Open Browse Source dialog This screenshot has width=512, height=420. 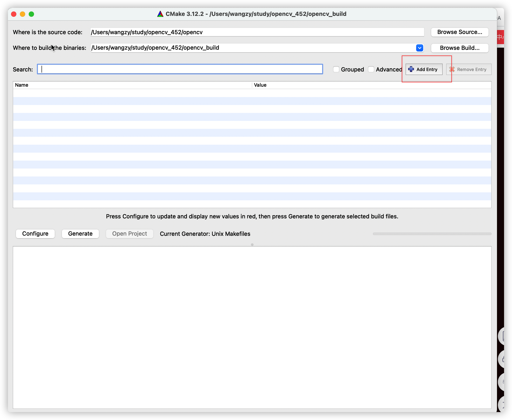tap(459, 32)
